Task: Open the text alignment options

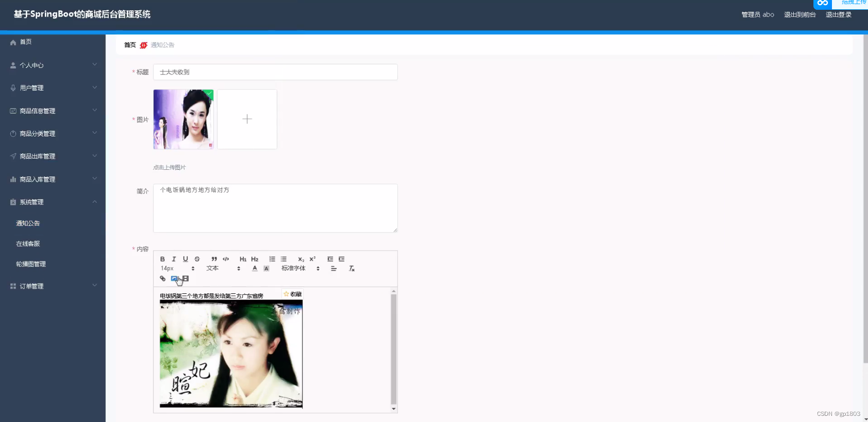Action: pos(334,269)
